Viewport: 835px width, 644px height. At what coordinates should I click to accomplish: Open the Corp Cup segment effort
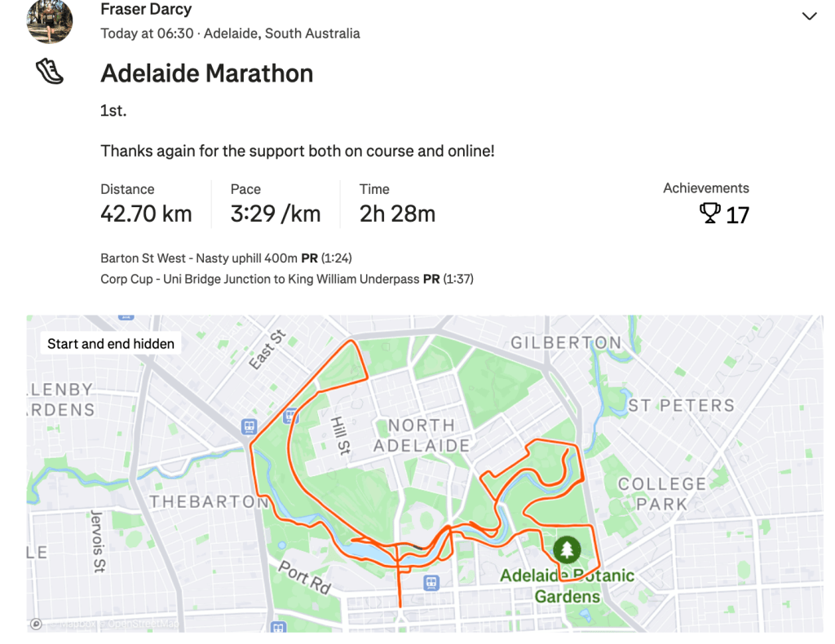[x=286, y=279]
